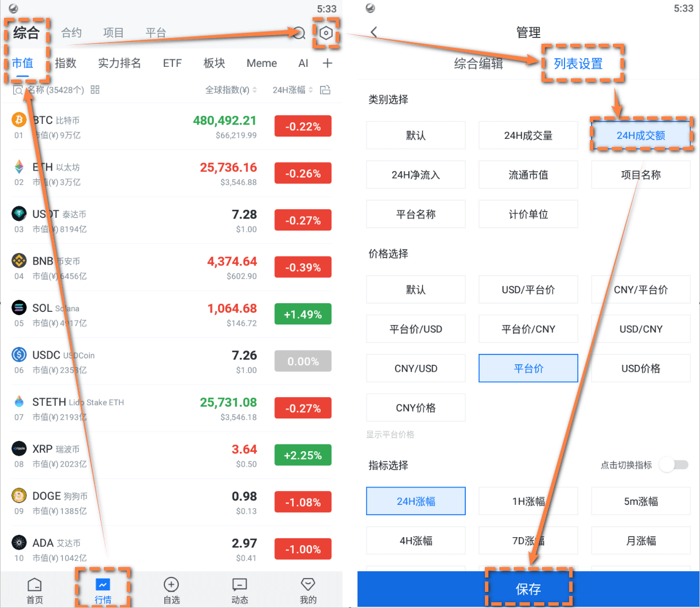The height and width of the screenshot is (608, 700).
Task: Choose USD/平台价 price option
Action: [x=528, y=290]
